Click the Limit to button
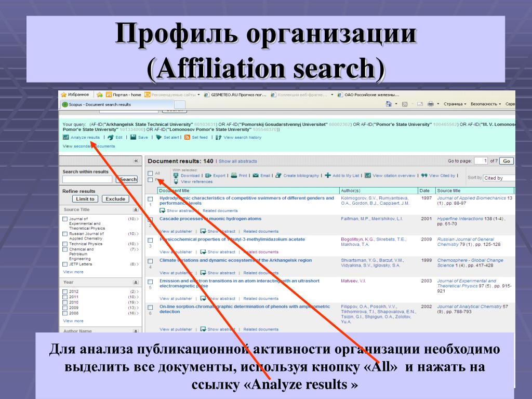The image size is (532, 399). pyautogui.click(x=85, y=199)
